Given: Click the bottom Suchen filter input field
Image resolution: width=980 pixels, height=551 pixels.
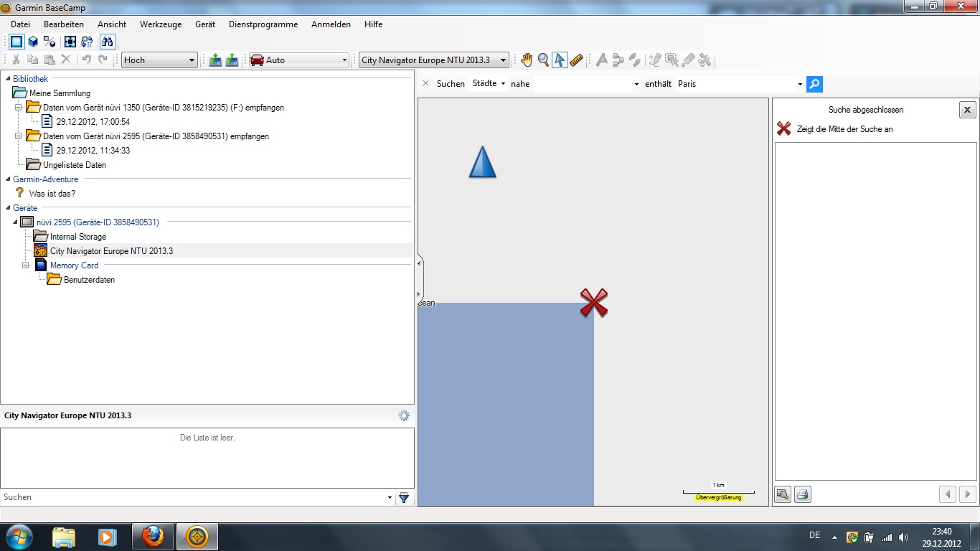Looking at the screenshot, I should [x=194, y=497].
